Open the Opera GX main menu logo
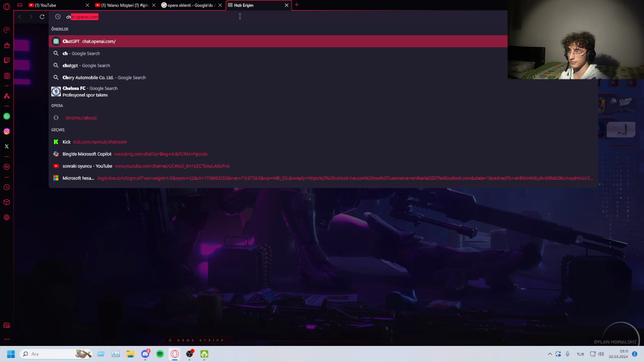This screenshot has height=362, width=644. pos(7,6)
